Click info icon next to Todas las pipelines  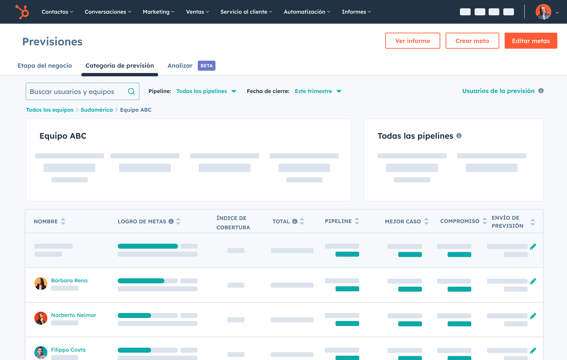[459, 136]
